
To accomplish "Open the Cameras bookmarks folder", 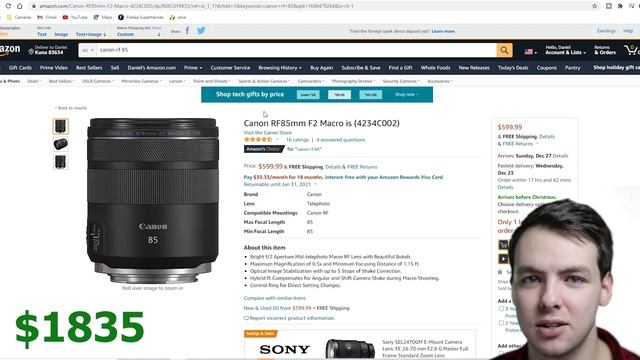I will coord(19,17).
